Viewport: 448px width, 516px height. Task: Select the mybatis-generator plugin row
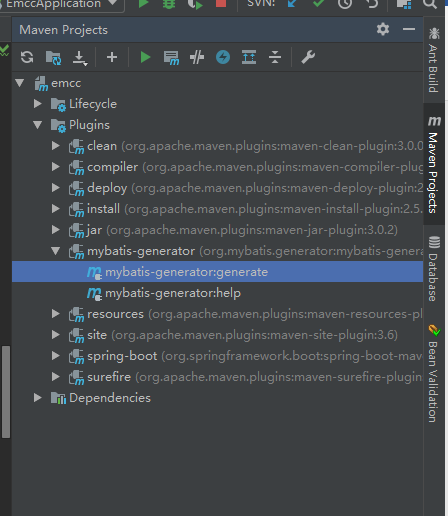pos(217,251)
